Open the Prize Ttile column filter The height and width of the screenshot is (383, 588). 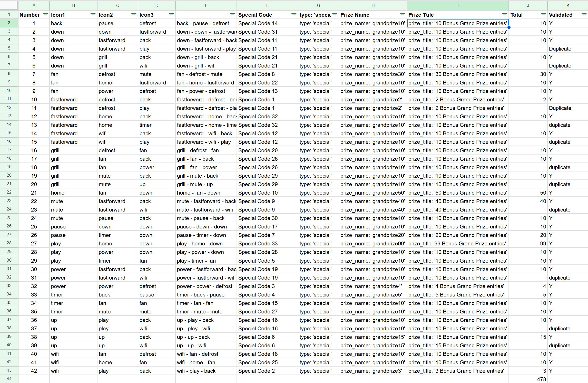(504, 15)
